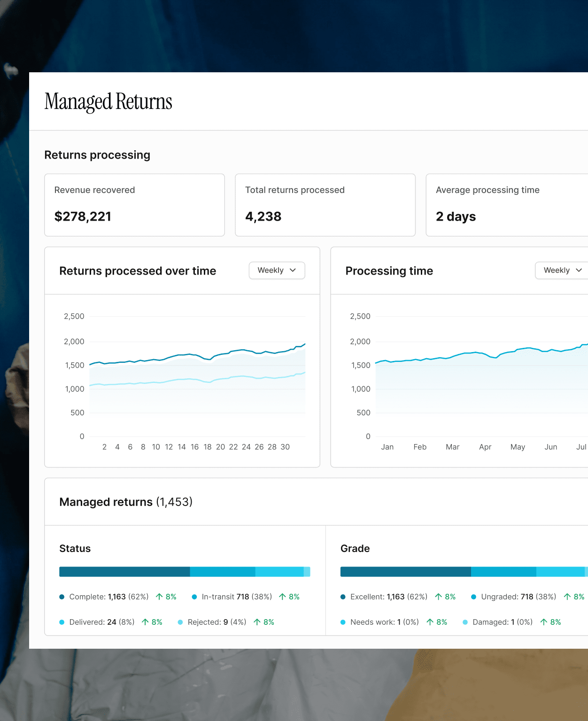The height and width of the screenshot is (721, 588).
Task: Click day 2 on the returns chart axis
Action: coord(104,447)
